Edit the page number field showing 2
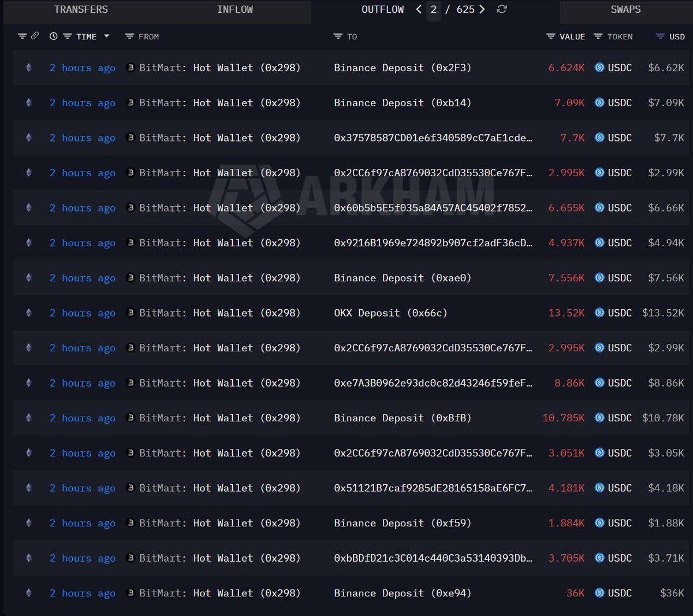The height and width of the screenshot is (616, 693). point(434,10)
